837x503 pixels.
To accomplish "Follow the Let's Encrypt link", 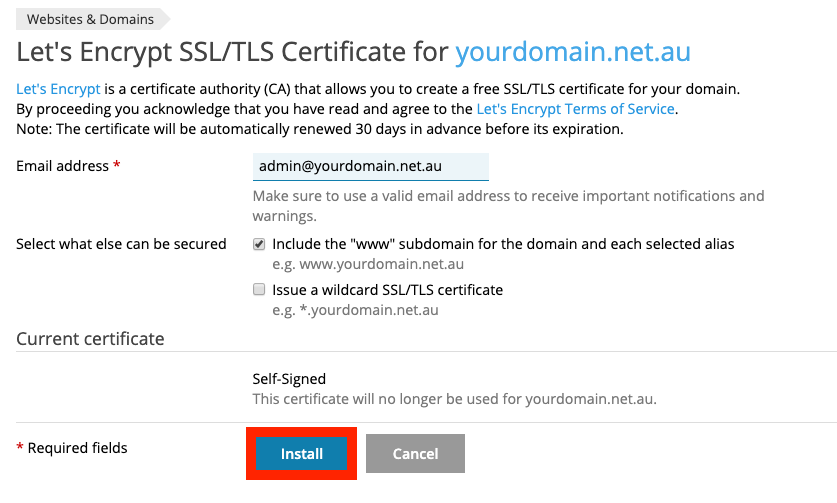I will tap(58, 89).
